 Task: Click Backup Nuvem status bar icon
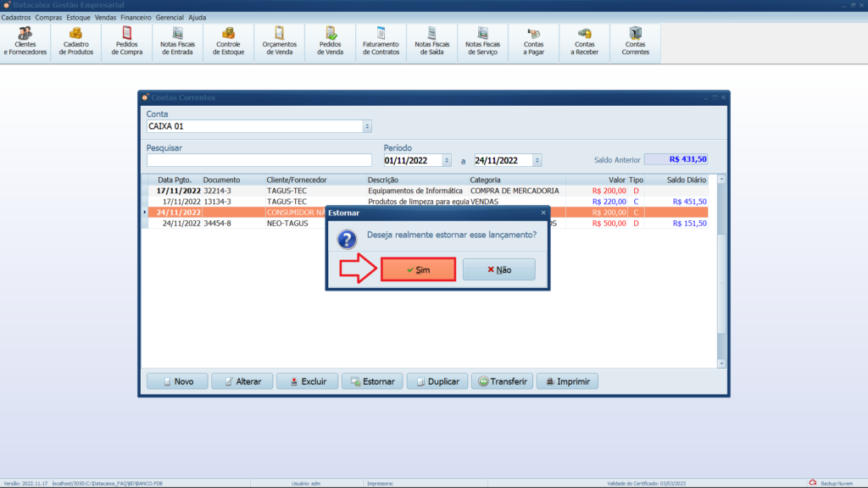pyautogui.click(x=835, y=483)
